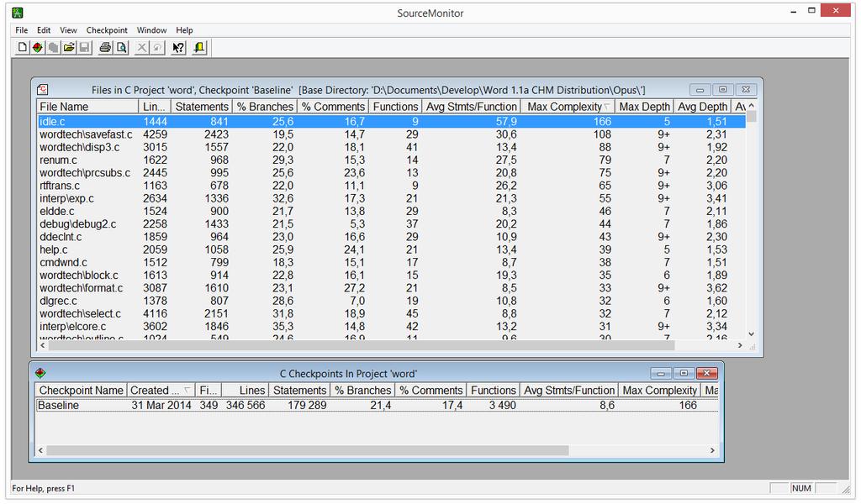Select the rtftrans.c file row
Screen dimensions: 861x504
coord(392,186)
